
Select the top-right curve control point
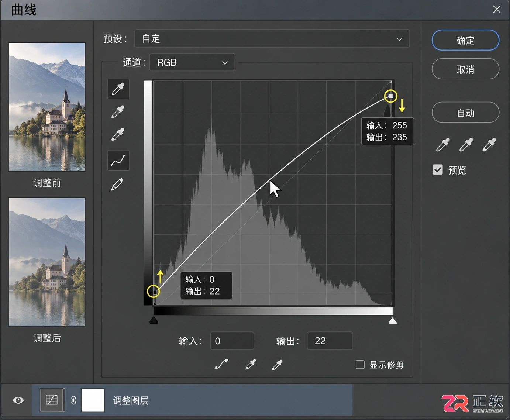390,96
